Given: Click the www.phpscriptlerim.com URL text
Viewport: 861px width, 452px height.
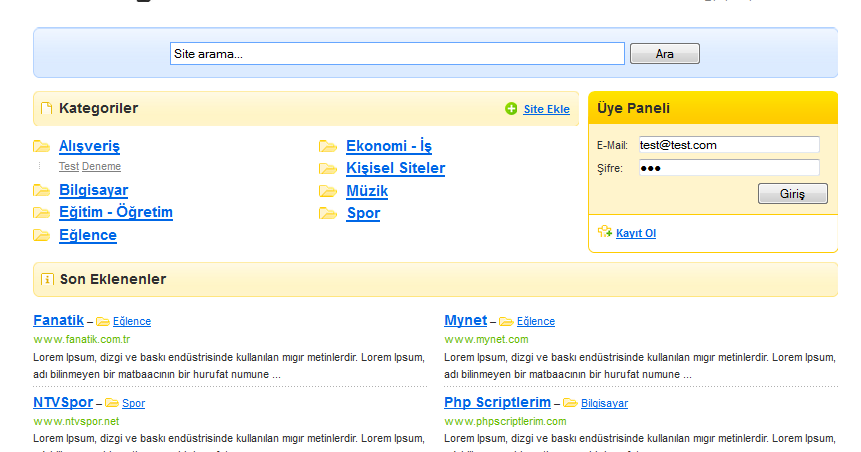Looking at the screenshot, I should (x=505, y=421).
